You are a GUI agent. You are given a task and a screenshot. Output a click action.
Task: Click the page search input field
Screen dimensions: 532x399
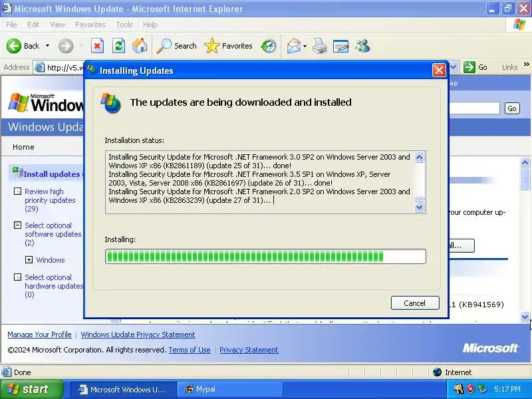pos(474,108)
